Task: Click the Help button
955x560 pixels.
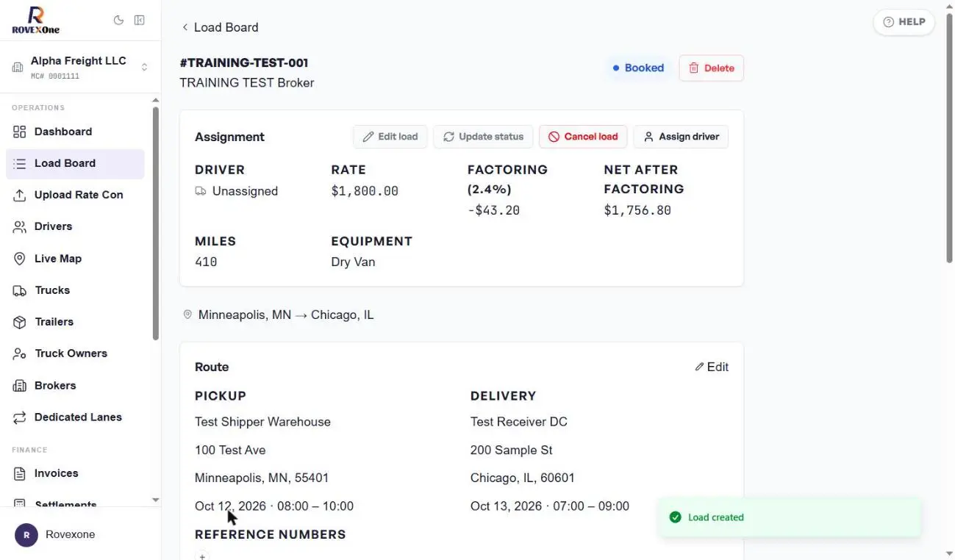Action: click(x=904, y=22)
